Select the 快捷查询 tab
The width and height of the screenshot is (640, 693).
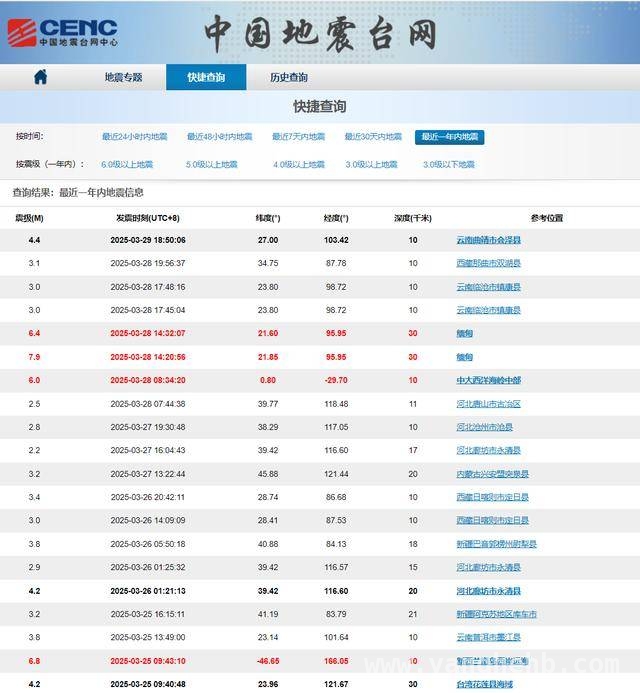206,77
